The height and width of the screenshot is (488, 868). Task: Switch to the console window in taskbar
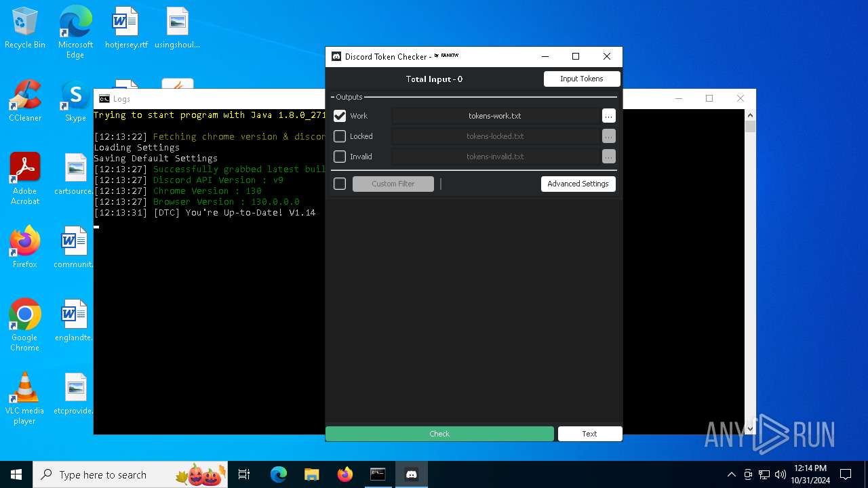[x=378, y=474]
